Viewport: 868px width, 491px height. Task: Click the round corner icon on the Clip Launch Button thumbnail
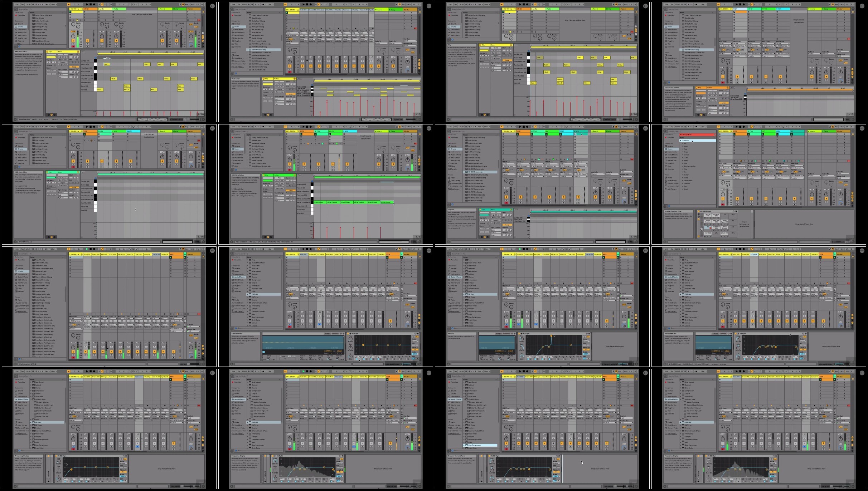pos(862,6)
